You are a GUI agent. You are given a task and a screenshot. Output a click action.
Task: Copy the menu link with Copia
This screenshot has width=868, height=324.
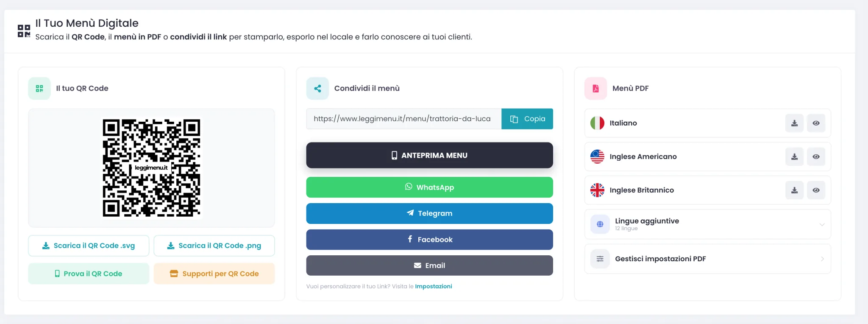[527, 119]
